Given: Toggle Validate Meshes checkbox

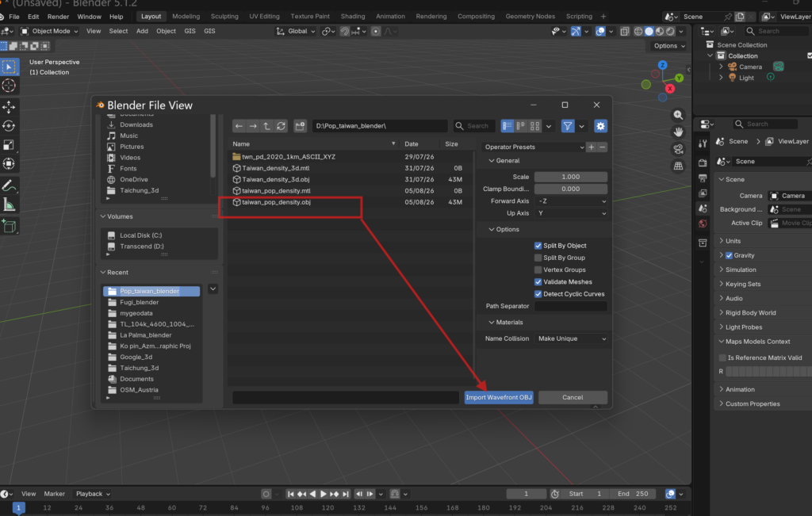Looking at the screenshot, I should tap(538, 282).
